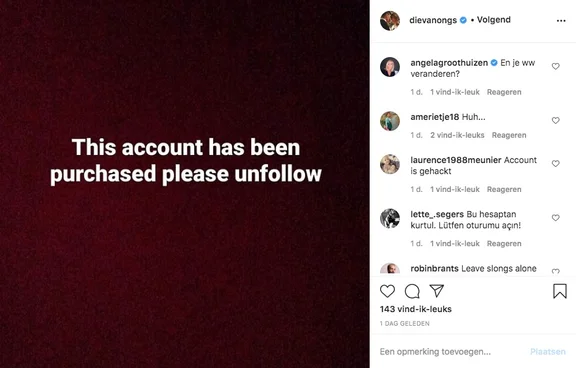Screen dimensions: 576x368
Task: Open the dievanongs profile picture
Action: (390, 21)
